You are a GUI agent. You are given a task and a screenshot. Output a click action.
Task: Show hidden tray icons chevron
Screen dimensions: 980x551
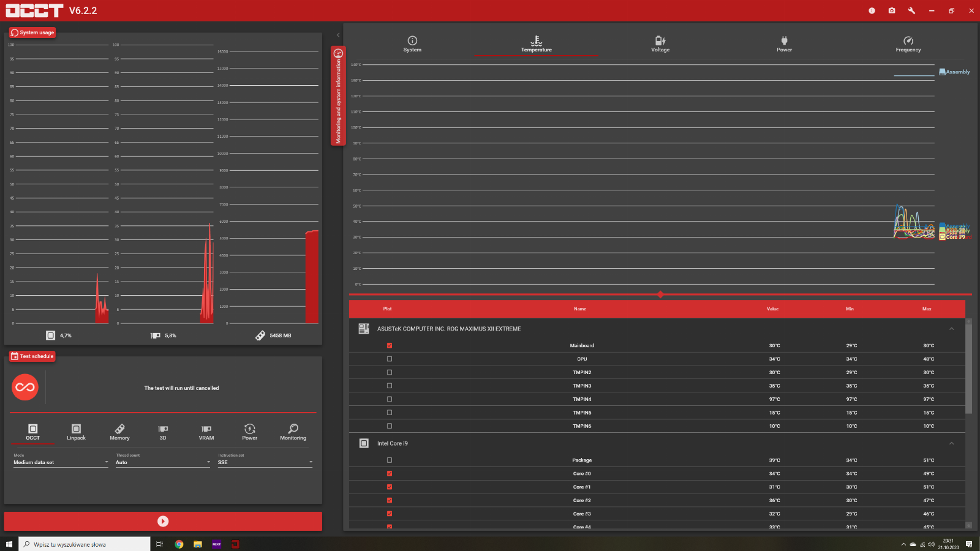[903, 544]
